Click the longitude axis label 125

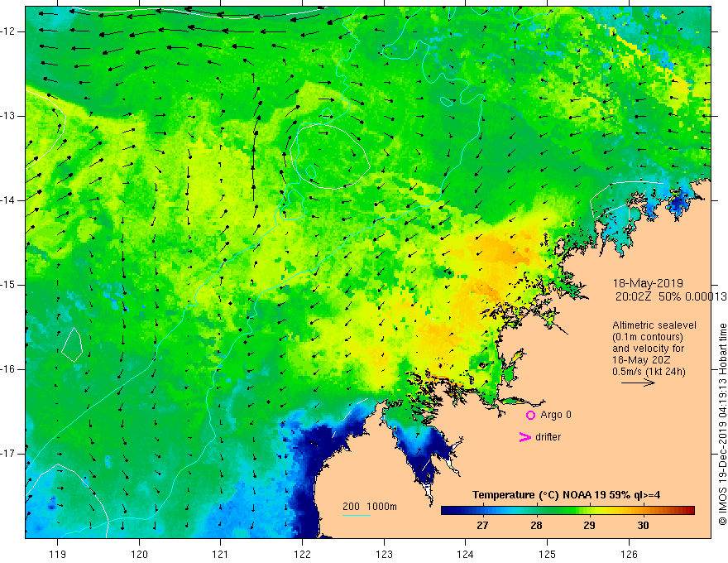point(548,554)
